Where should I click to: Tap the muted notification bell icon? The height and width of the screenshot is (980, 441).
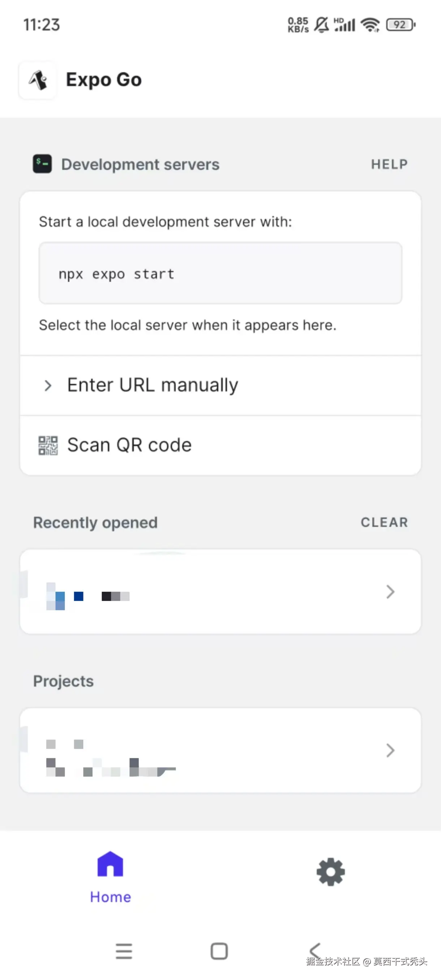pos(321,25)
